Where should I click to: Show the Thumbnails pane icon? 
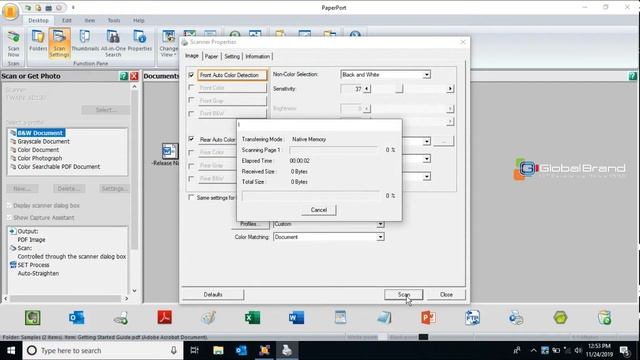pyautogui.click(x=85, y=41)
